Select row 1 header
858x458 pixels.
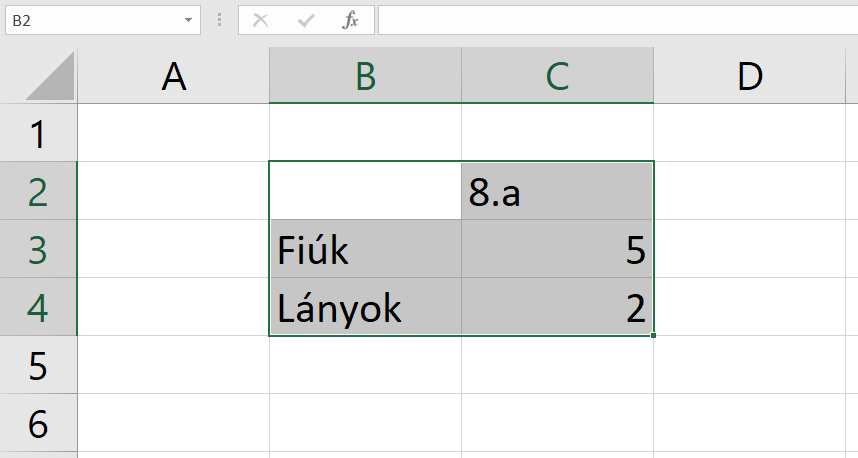point(38,134)
